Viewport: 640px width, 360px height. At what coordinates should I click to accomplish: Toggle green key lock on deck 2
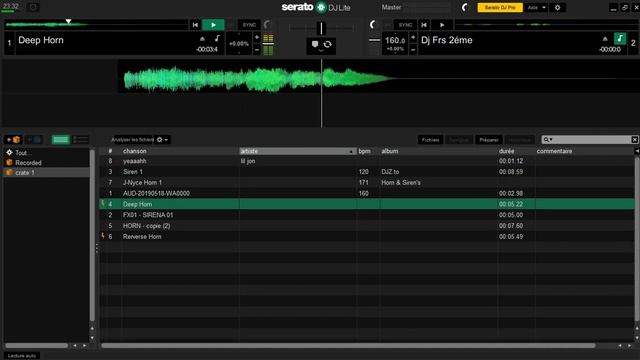620,39
